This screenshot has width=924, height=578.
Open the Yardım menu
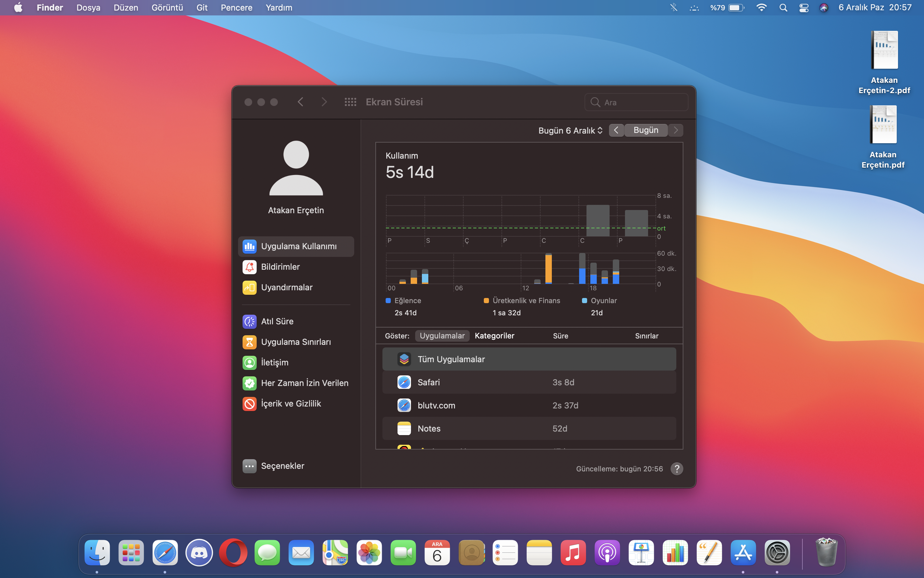(x=279, y=8)
